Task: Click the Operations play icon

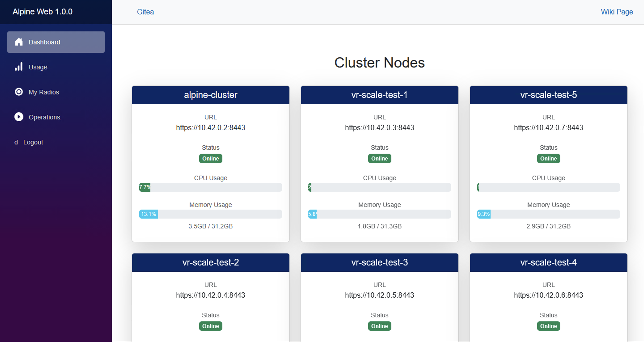Action: [19, 117]
